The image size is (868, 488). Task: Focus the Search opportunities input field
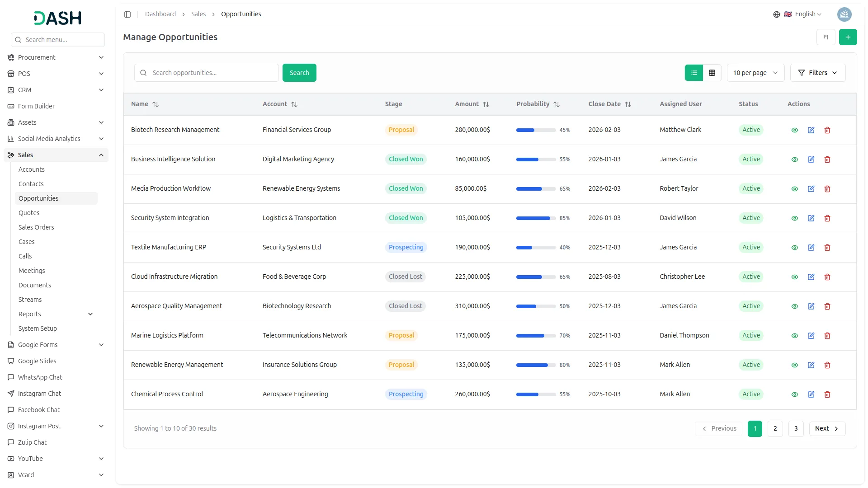[x=212, y=73]
